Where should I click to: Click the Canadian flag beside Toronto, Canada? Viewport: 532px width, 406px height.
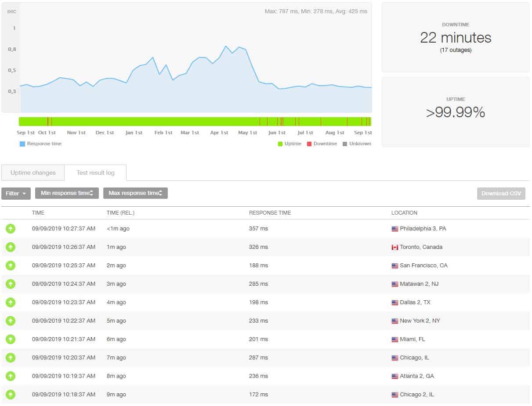[x=395, y=248]
